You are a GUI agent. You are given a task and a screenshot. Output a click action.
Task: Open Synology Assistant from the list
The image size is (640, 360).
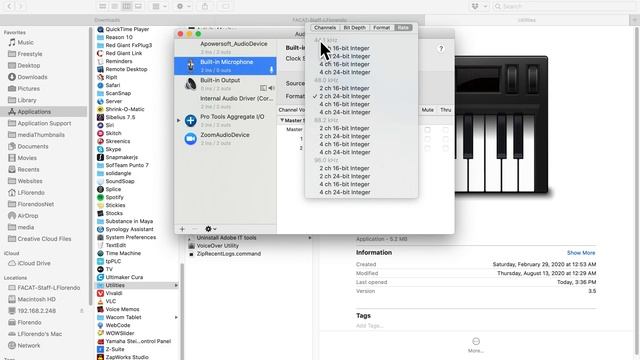(125, 229)
